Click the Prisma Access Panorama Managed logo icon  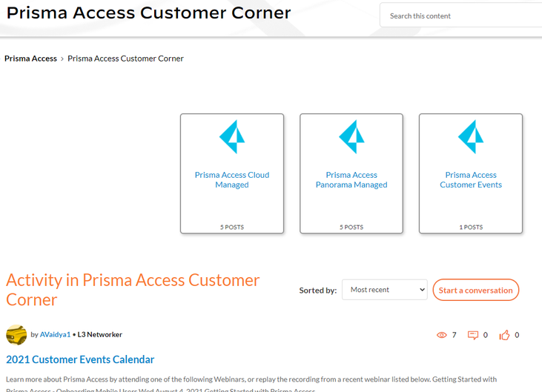(x=351, y=137)
